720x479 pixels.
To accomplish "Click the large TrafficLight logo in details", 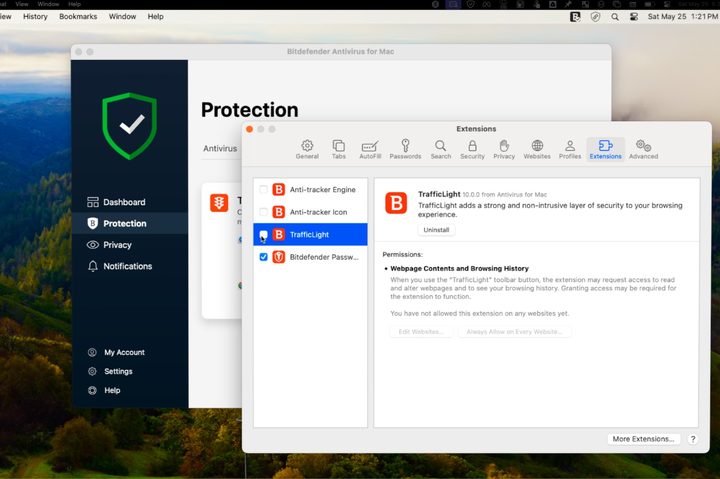I will [x=396, y=203].
